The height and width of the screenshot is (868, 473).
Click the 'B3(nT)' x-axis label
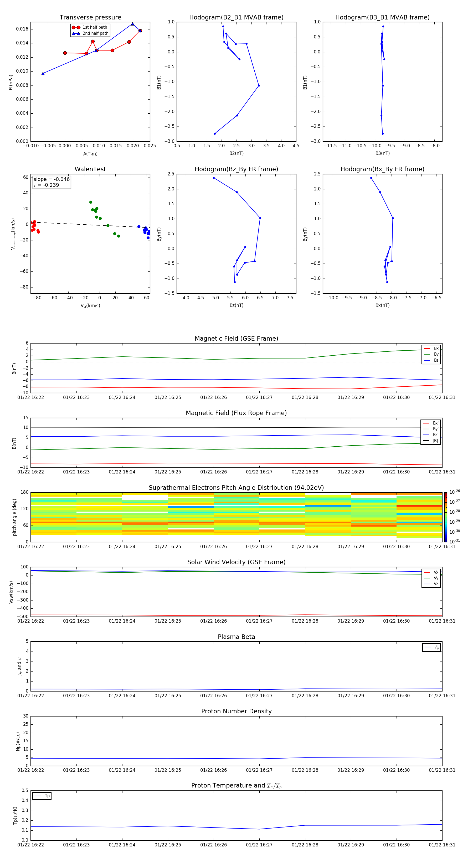[382, 153]
